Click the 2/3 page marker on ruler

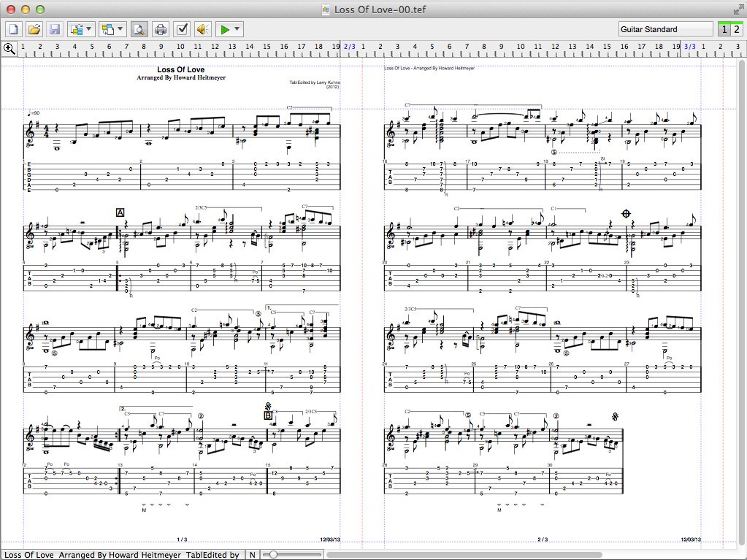pos(350,47)
